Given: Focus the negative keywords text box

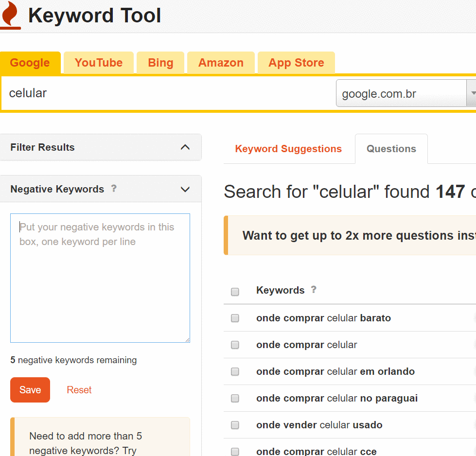Looking at the screenshot, I should (x=100, y=278).
